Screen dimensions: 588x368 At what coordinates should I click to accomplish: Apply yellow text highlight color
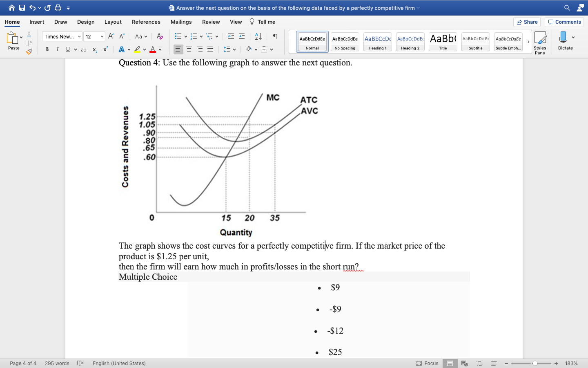coord(137,49)
